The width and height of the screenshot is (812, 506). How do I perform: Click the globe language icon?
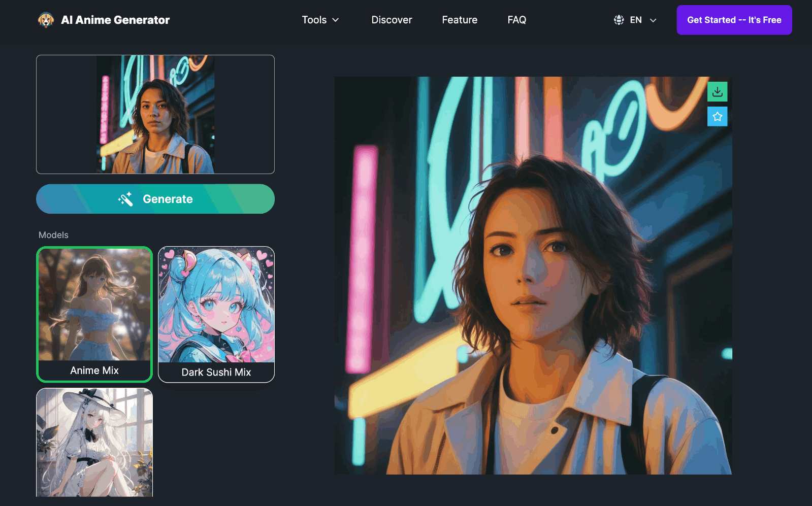pyautogui.click(x=619, y=20)
